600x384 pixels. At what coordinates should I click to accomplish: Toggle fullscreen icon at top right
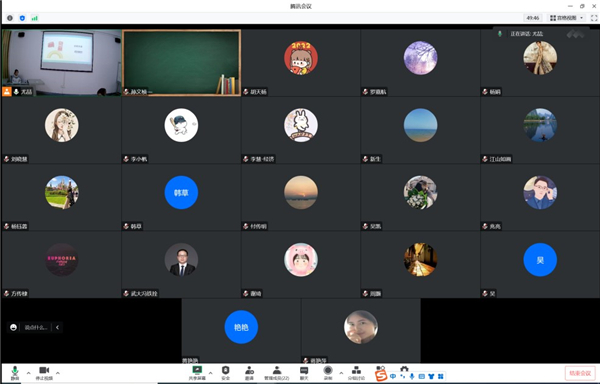[594, 18]
